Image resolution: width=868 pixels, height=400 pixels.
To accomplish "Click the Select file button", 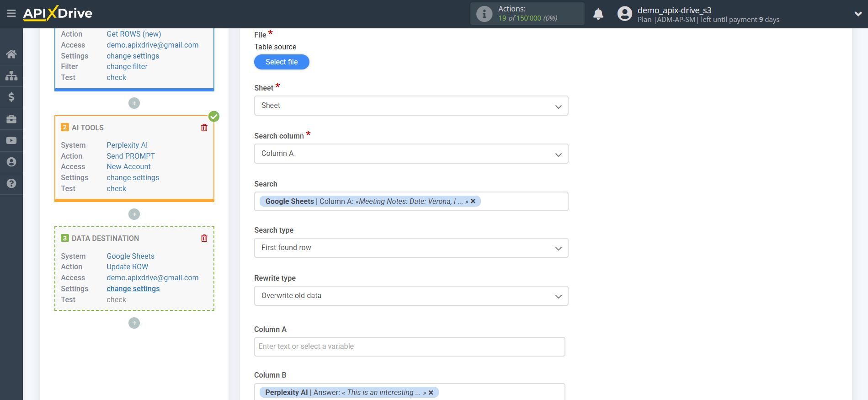I will [x=282, y=62].
